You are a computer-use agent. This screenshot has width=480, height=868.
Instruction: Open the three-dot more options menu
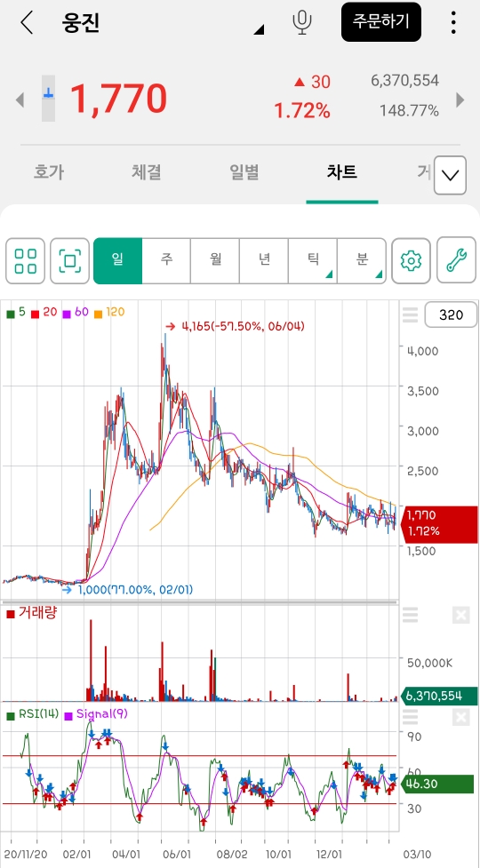pyautogui.click(x=453, y=23)
